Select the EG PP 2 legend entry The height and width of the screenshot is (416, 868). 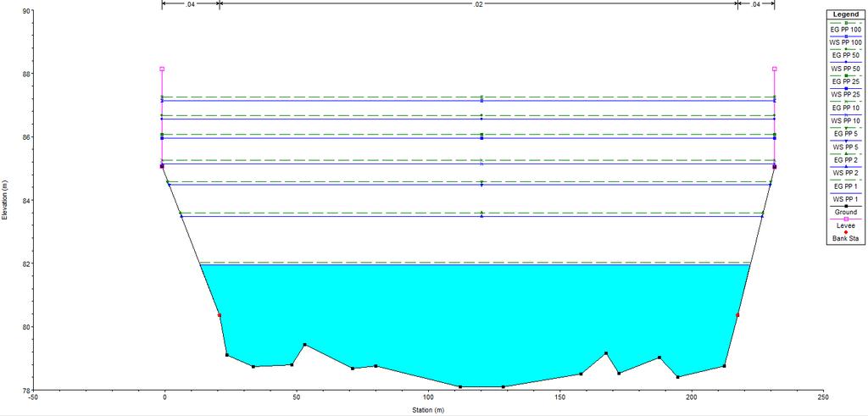[845, 160]
